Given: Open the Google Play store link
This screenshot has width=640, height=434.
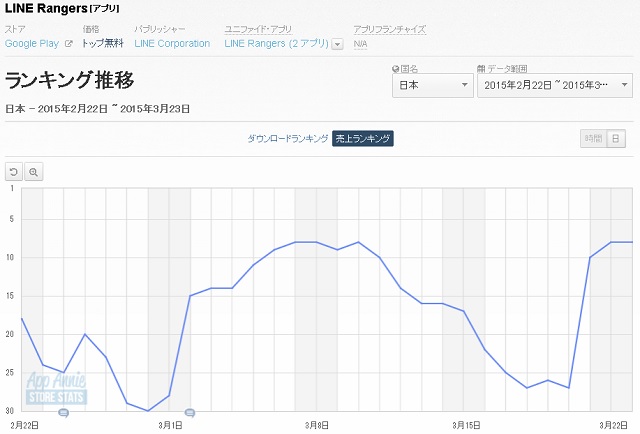Looking at the screenshot, I should tap(32, 44).
